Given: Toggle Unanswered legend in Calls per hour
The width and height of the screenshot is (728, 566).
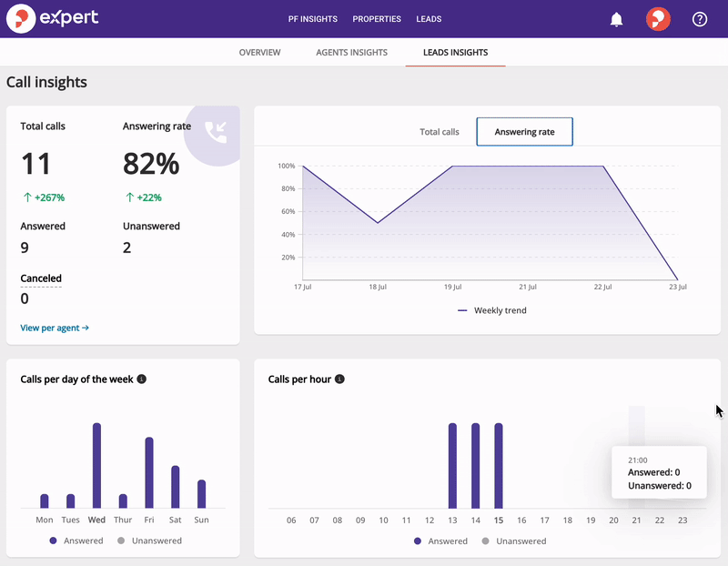Looking at the screenshot, I should pyautogui.click(x=513, y=541).
